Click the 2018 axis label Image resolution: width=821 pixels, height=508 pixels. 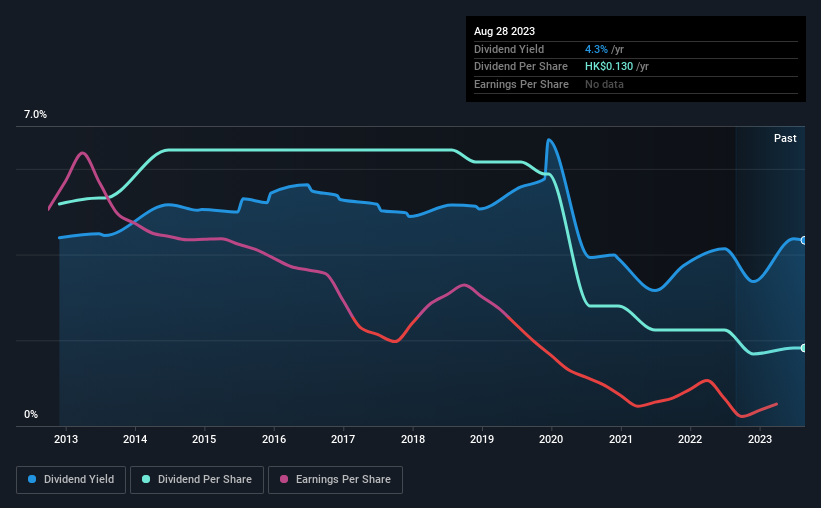[x=413, y=439]
